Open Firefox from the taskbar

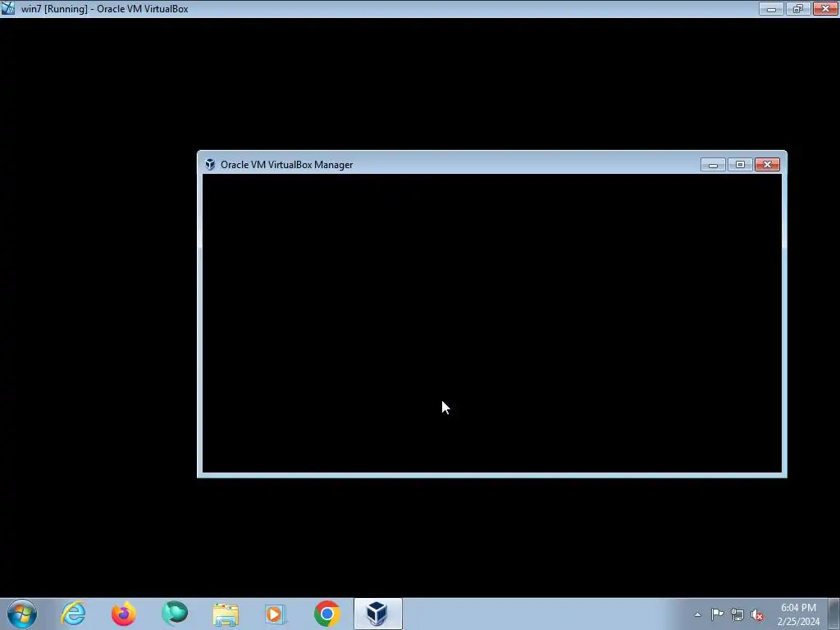pyautogui.click(x=124, y=614)
